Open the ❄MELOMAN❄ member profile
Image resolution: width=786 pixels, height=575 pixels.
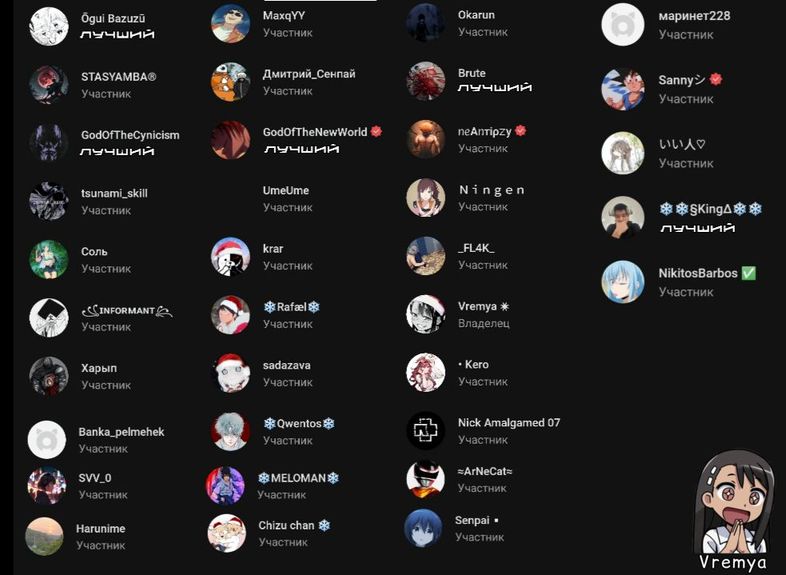pyautogui.click(x=273, y=486)
